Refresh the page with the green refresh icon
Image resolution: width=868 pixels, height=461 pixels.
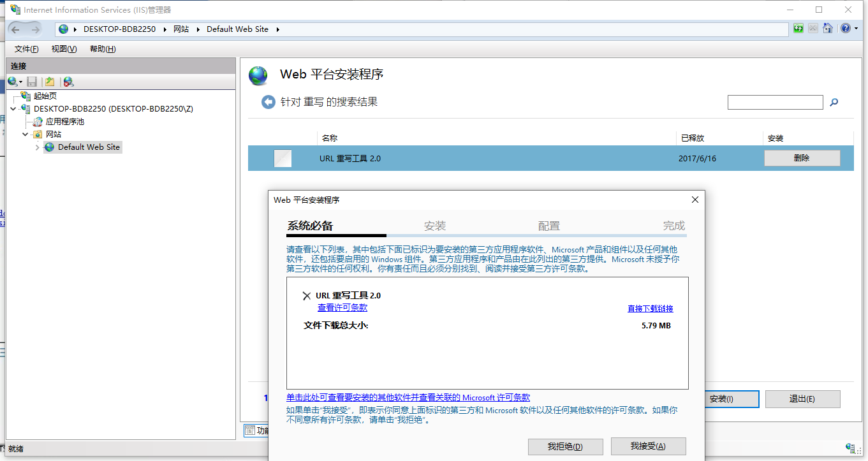(798, 29)
